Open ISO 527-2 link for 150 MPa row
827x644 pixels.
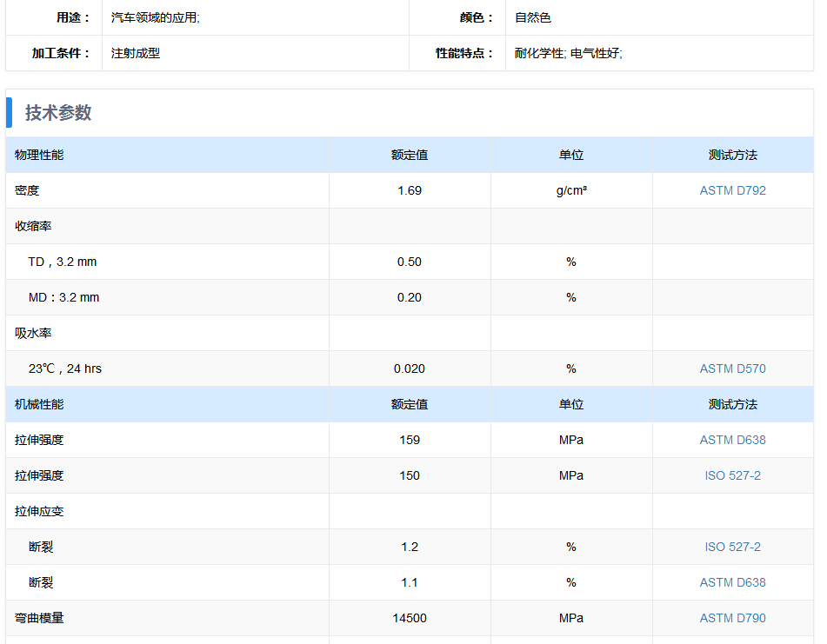point(732,476)
